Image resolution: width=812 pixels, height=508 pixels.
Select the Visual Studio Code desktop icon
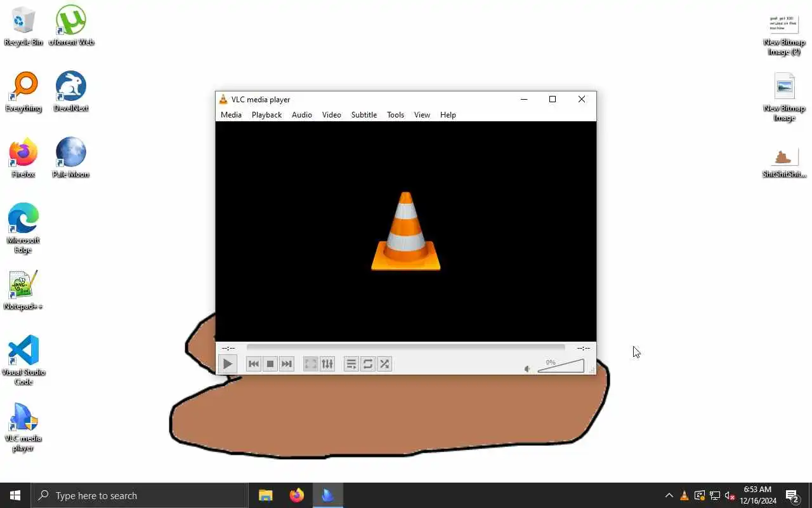[x=23, y=360]
